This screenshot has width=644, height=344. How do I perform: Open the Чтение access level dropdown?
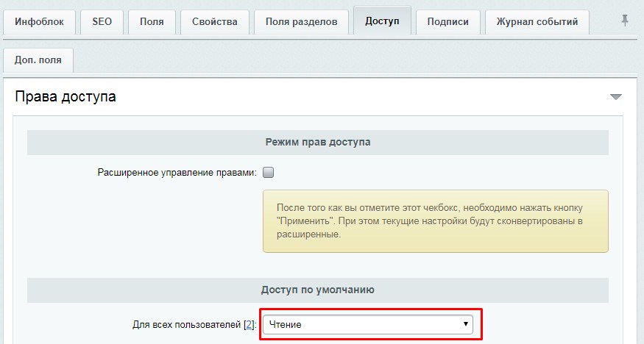368,324
